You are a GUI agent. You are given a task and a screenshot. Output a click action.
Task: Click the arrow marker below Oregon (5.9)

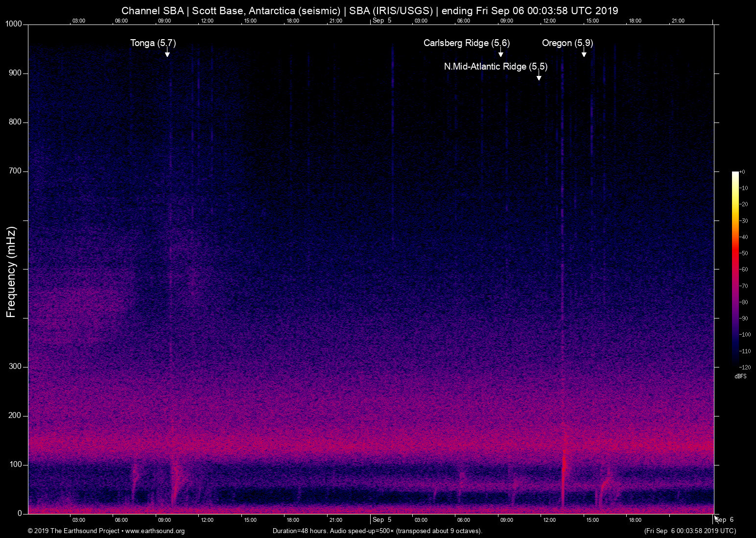click(x=584, y=53)
